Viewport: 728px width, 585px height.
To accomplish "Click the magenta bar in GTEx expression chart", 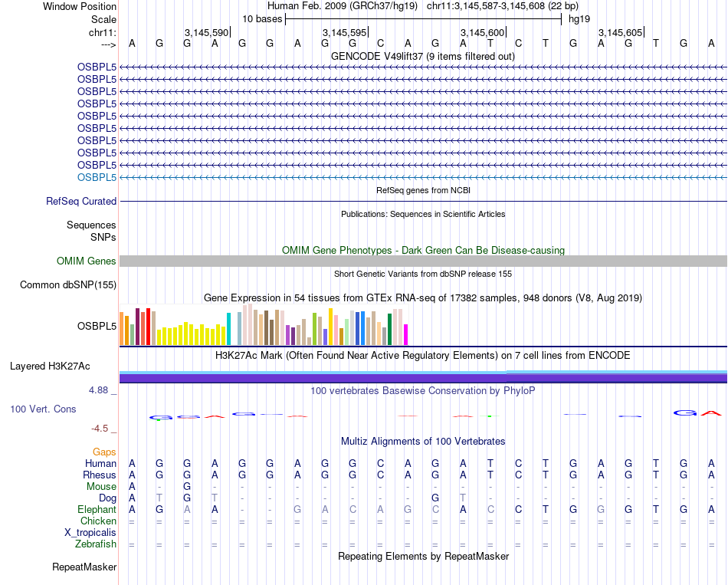I will [405, 334].
